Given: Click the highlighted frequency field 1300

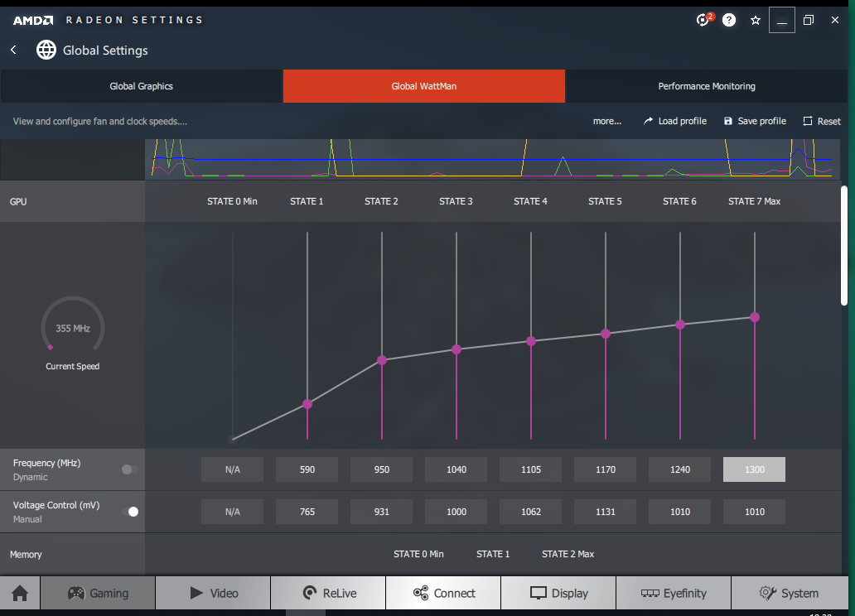Looking at the screenshot, I should (755, 469).
